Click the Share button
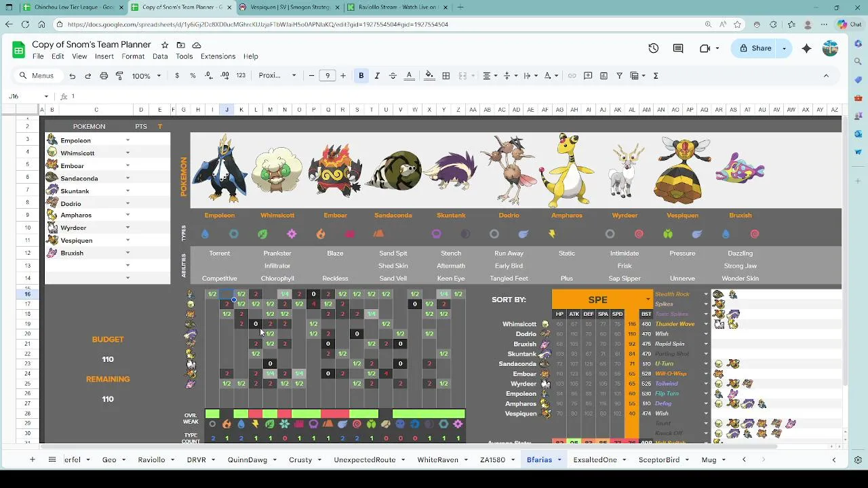 tap(755, 48)
